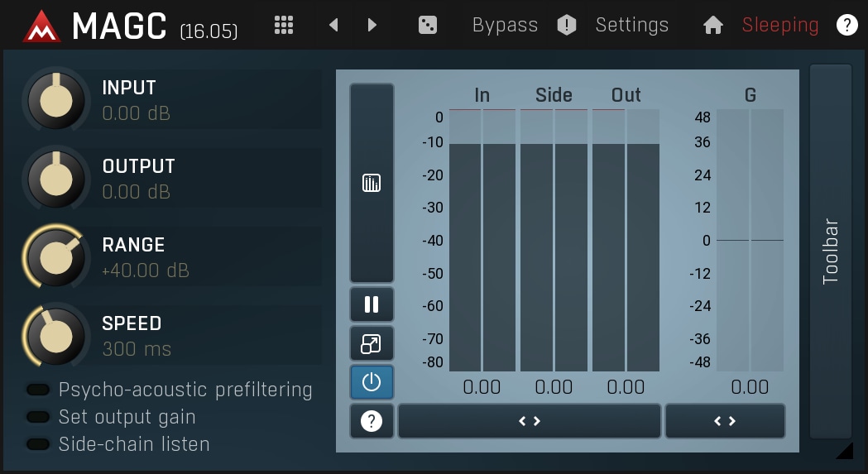Viewport: 868px width, 474px height.
Task: Enable Set output gain option
Action: [111, 417]
